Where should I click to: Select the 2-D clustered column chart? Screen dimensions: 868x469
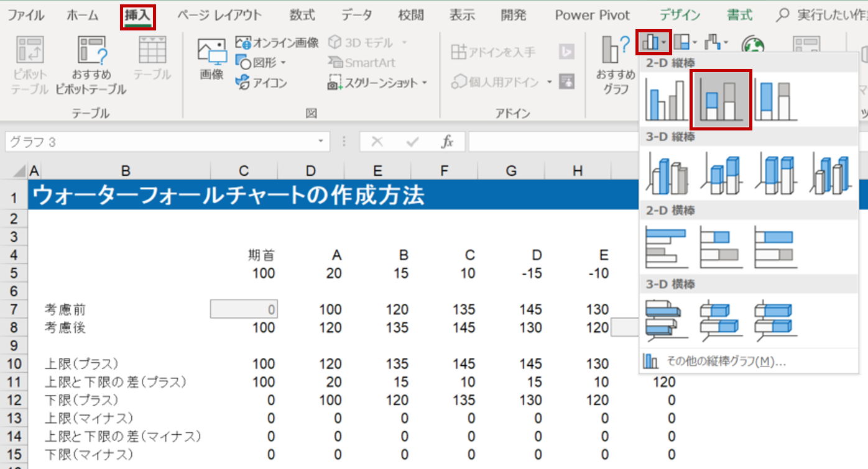coord(667,99)
